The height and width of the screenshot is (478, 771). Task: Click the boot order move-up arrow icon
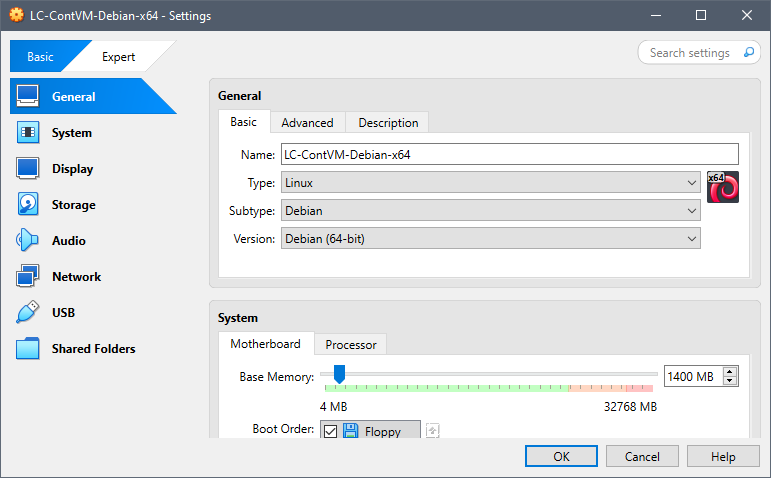coord(432,430)
